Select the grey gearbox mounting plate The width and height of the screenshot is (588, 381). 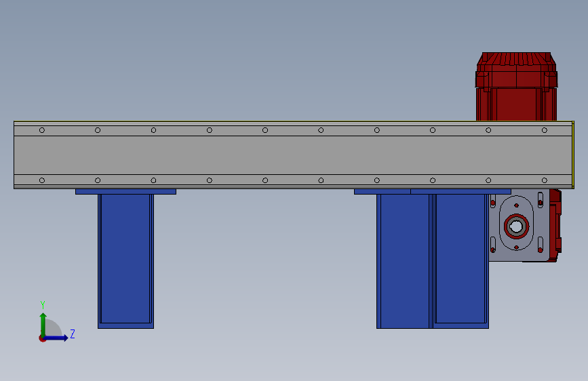pyautogui.click(x=520, y=225)
